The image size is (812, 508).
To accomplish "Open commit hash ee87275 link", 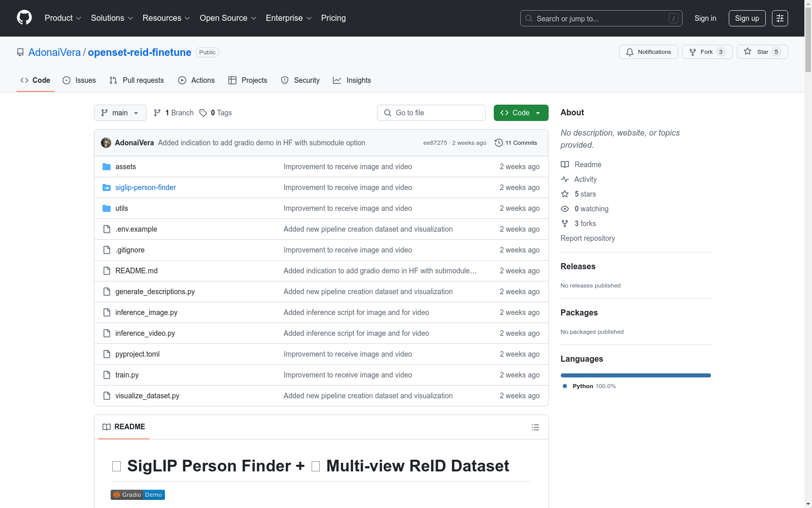I will click(435, 143).
